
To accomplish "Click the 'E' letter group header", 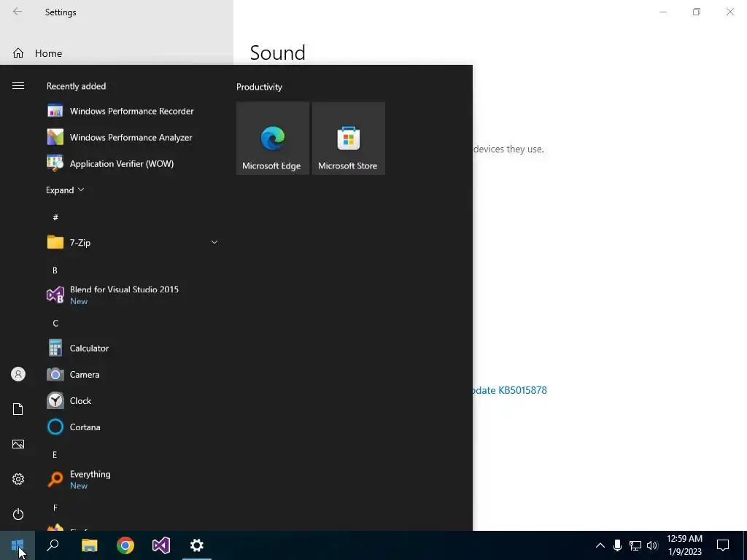I will [55, 455].
